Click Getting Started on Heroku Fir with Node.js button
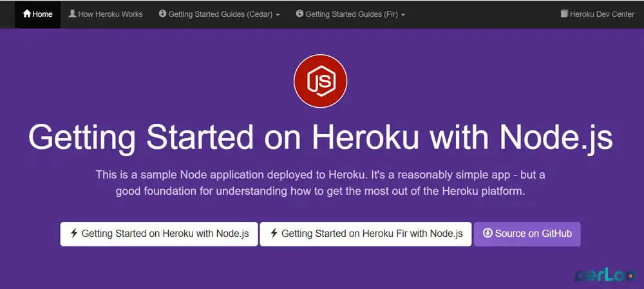This screenshot has width=644, height=289. tap(366, 234)
